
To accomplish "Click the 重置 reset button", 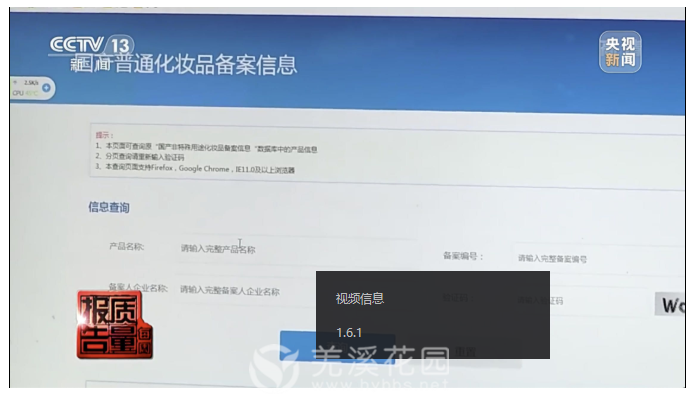I will (x=466, y=351).
